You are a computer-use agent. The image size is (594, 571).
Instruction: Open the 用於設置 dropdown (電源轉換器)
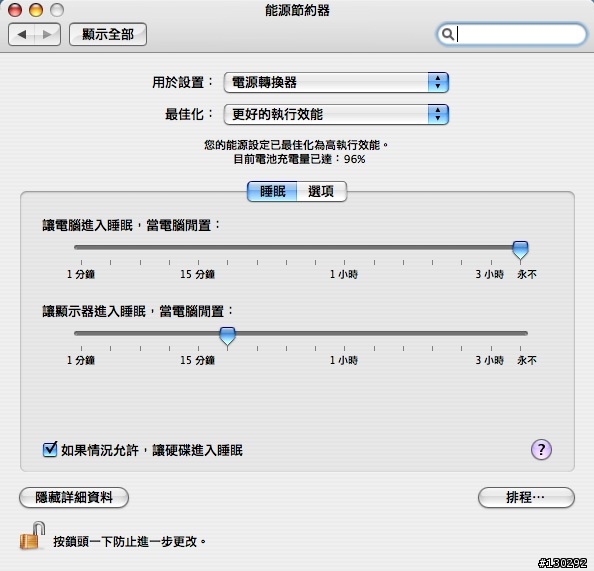336,82
